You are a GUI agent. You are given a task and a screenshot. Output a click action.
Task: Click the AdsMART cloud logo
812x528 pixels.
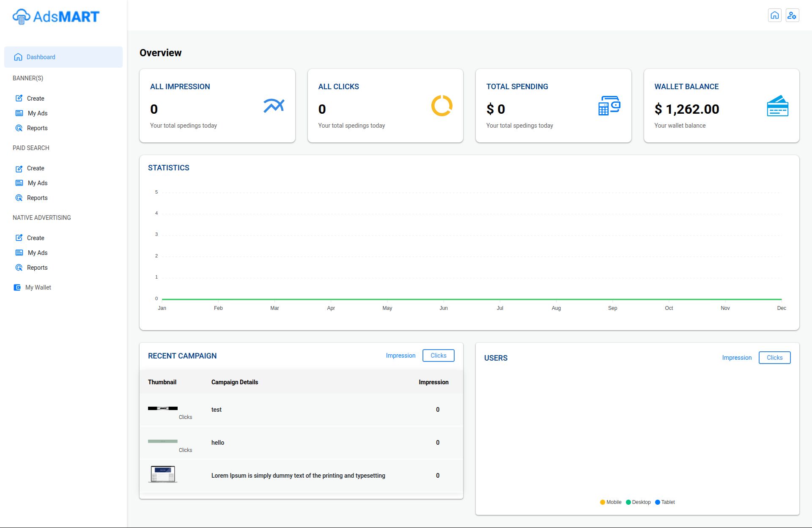tap(21, 17)
